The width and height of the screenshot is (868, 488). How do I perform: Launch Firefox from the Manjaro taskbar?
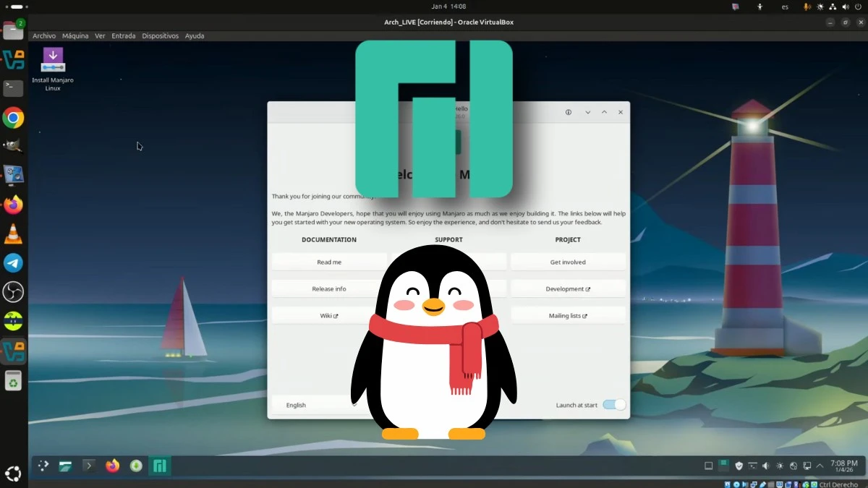pyautogui.click(x=112, y=466)
